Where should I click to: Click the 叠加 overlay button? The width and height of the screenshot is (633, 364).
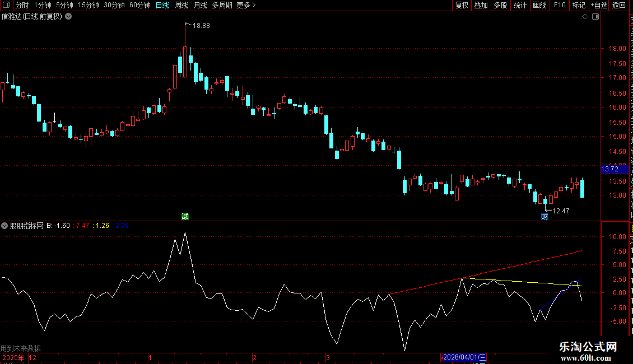pyautogui.click(x=481, y=5)
